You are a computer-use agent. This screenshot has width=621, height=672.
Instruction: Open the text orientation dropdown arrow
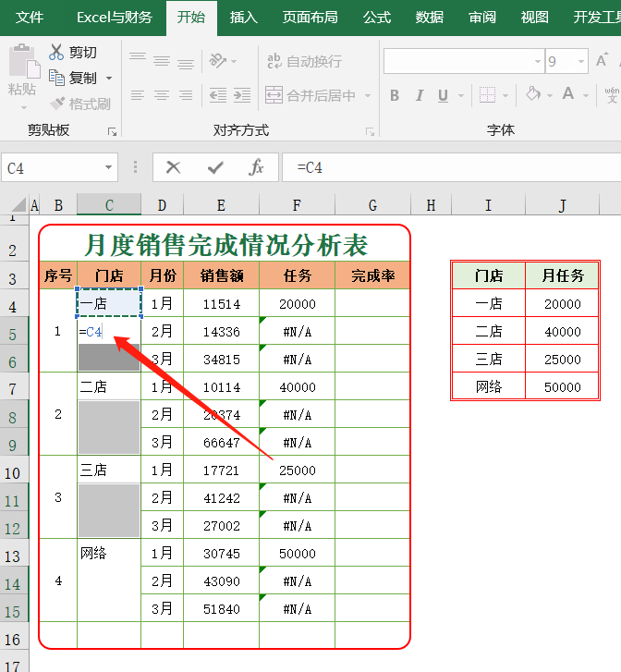point(234,61)
